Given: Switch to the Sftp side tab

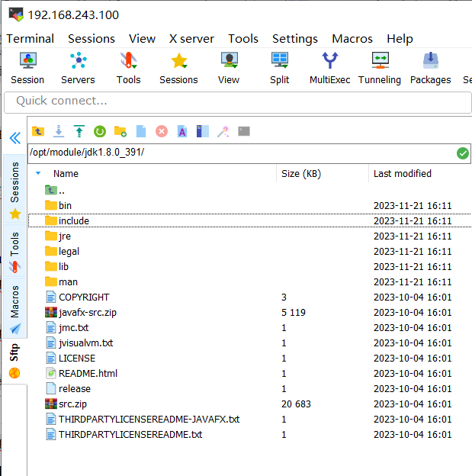Looking at the screenshot, I should (14, 361).
